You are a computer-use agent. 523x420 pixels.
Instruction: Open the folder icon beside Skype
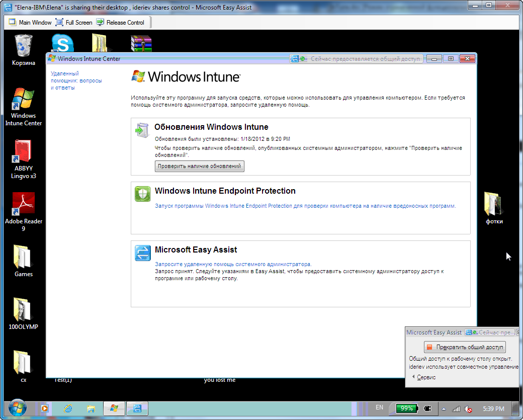click(100, 43)
